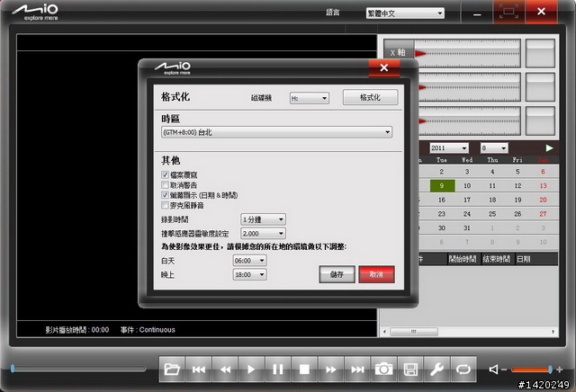
Task: Select day 20 in the calendar
Action: [544, 200]
